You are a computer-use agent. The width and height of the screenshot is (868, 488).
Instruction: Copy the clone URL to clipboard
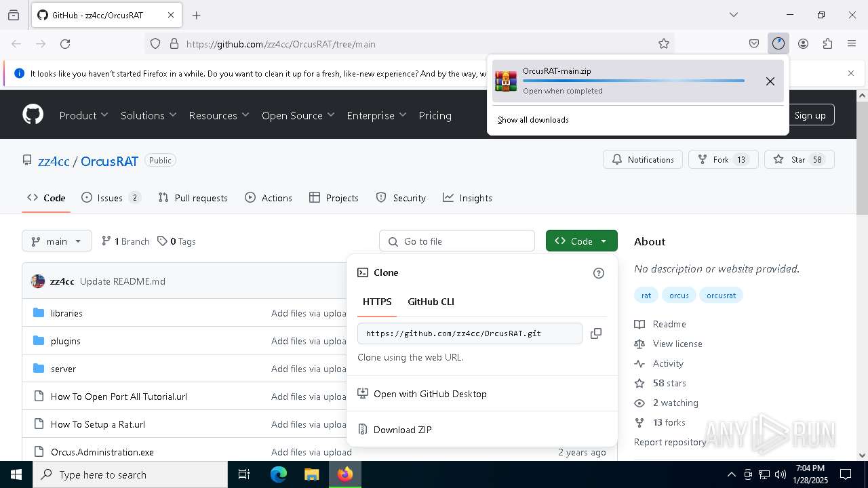596,333
